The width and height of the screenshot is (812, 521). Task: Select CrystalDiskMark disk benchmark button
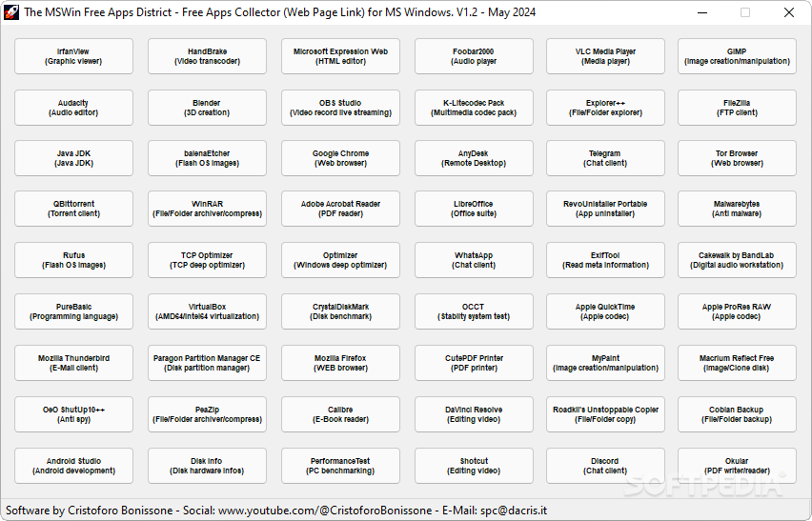pyautogui.click(x=341, y=311)
